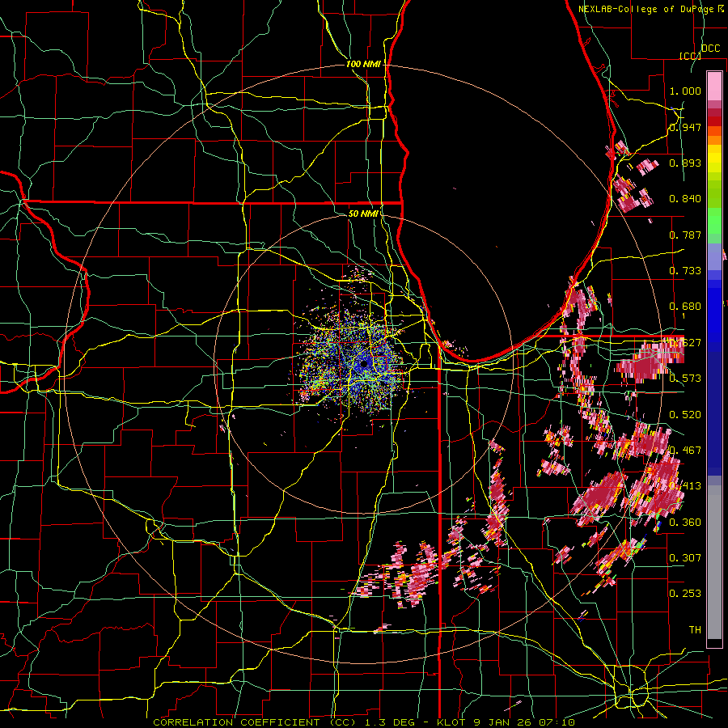Click the KLOT radar site center dot
The height and width of the screenshot is (728, 728).
click(x=363, y=363)
